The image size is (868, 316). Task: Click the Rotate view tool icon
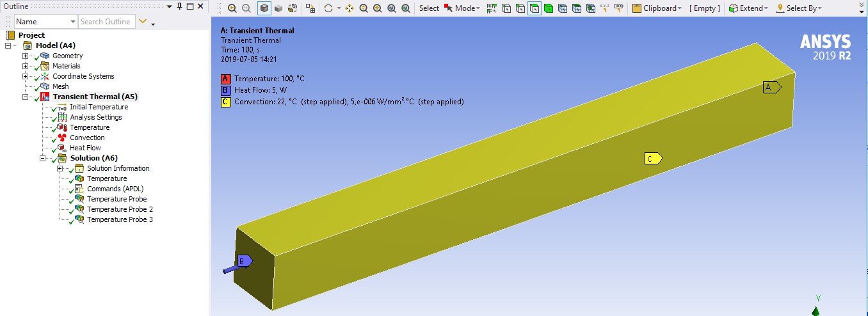[328, 8]
